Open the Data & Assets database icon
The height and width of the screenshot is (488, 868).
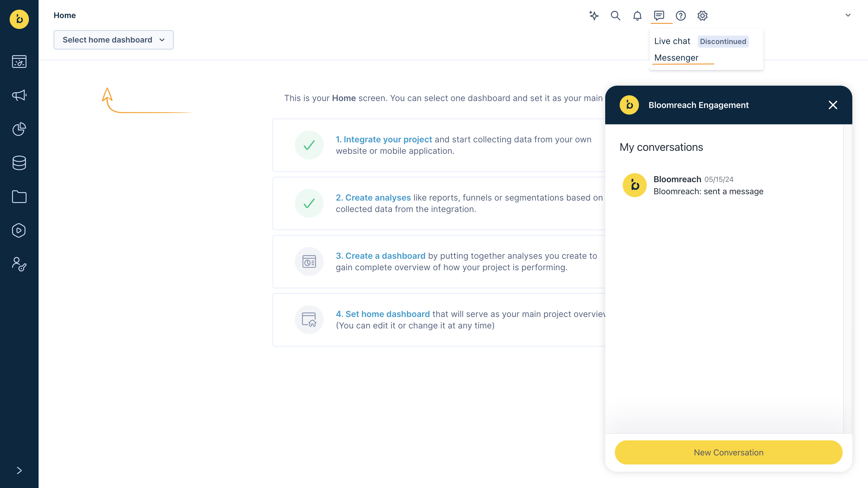coord(19,163)
